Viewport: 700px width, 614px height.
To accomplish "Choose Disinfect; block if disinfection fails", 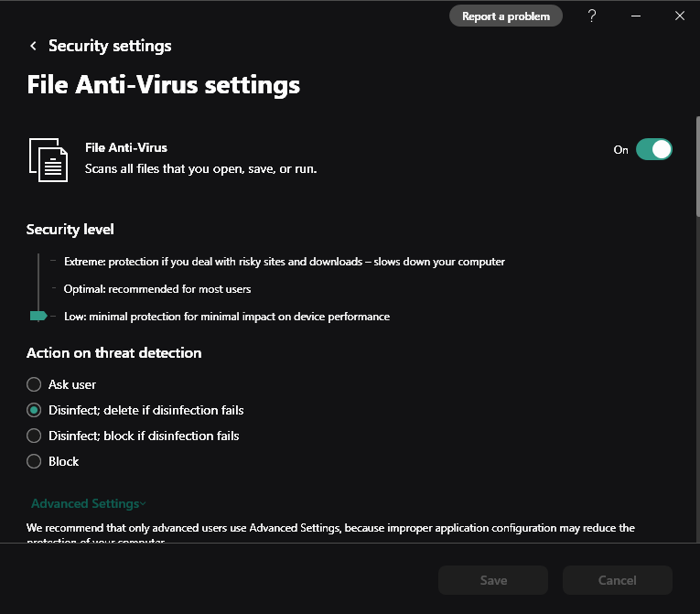I will click(x=34, y=436).
